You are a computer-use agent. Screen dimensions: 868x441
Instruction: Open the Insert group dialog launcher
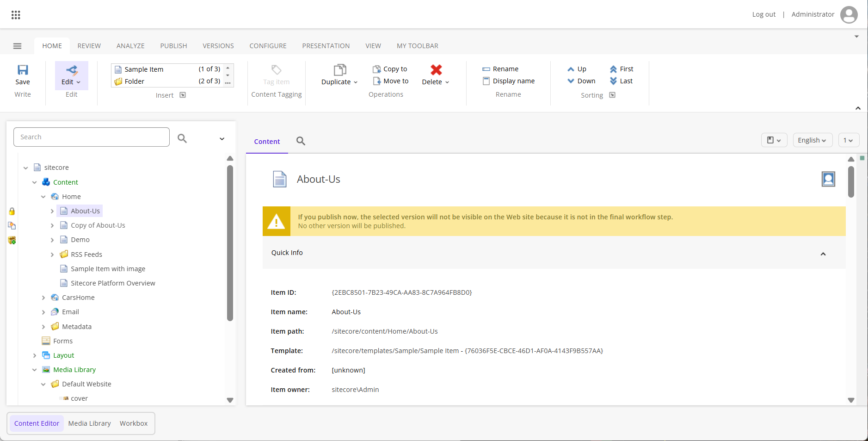click(x=183, y=95)
